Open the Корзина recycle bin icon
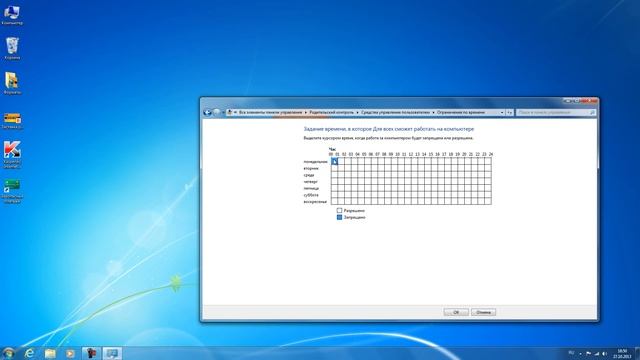The image size is (640, 360). (x=12, y=48)
